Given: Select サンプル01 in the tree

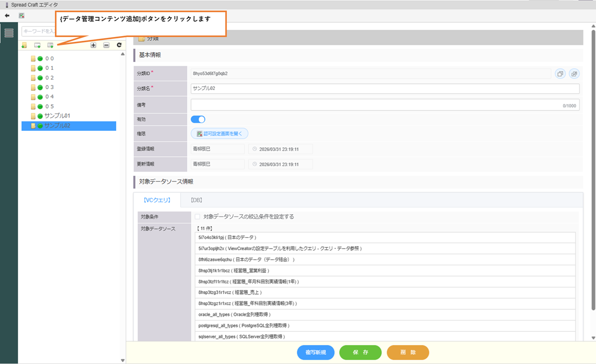Looking at the screenshot, I should click(x=57, y=116).
